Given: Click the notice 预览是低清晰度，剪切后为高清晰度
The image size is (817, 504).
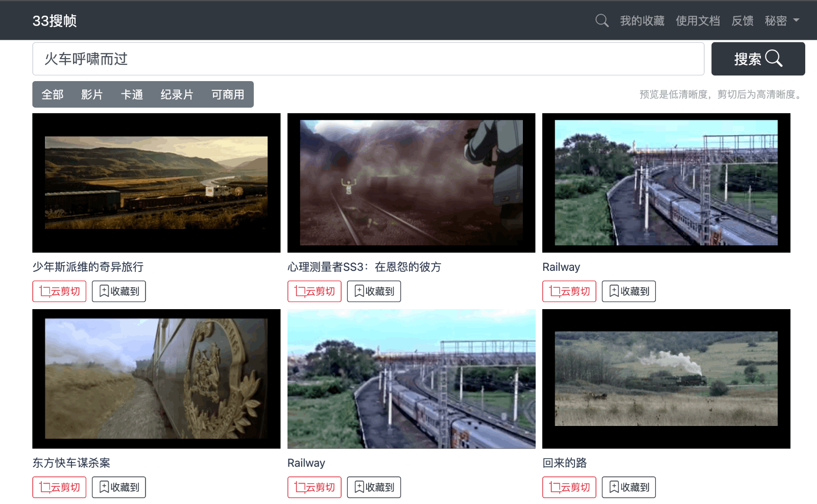Looking at the screenshot, I should point(722,94).
